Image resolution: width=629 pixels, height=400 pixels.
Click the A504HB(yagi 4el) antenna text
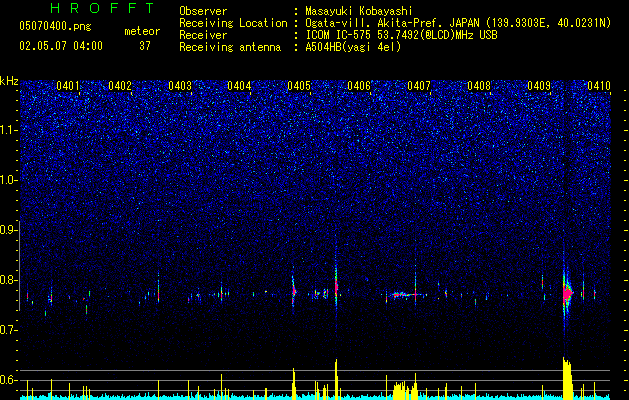coord(353,47)
